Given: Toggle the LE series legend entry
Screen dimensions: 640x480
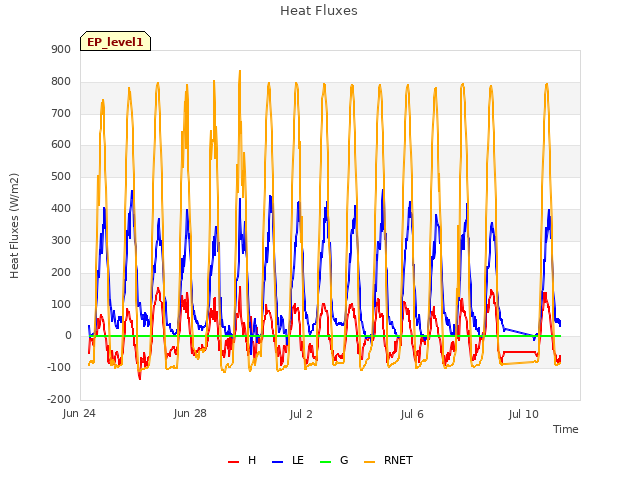Looking at the screenshot, I should coord(288,460).
